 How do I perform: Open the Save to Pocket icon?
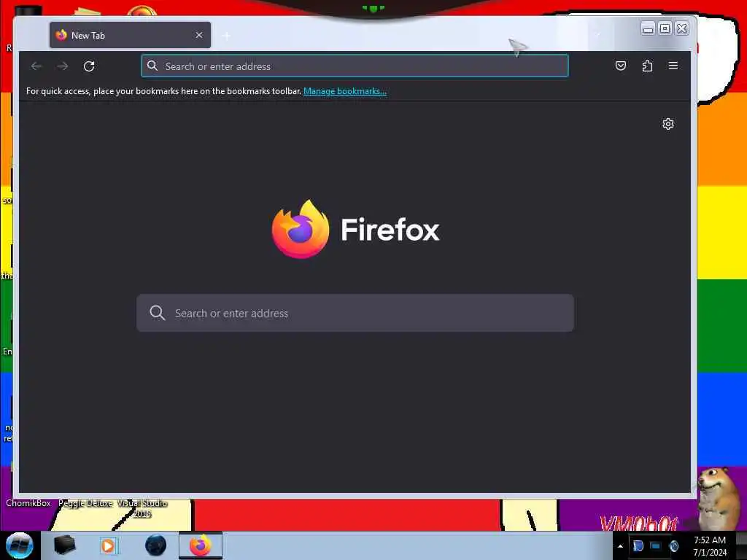tap(620, 66)
